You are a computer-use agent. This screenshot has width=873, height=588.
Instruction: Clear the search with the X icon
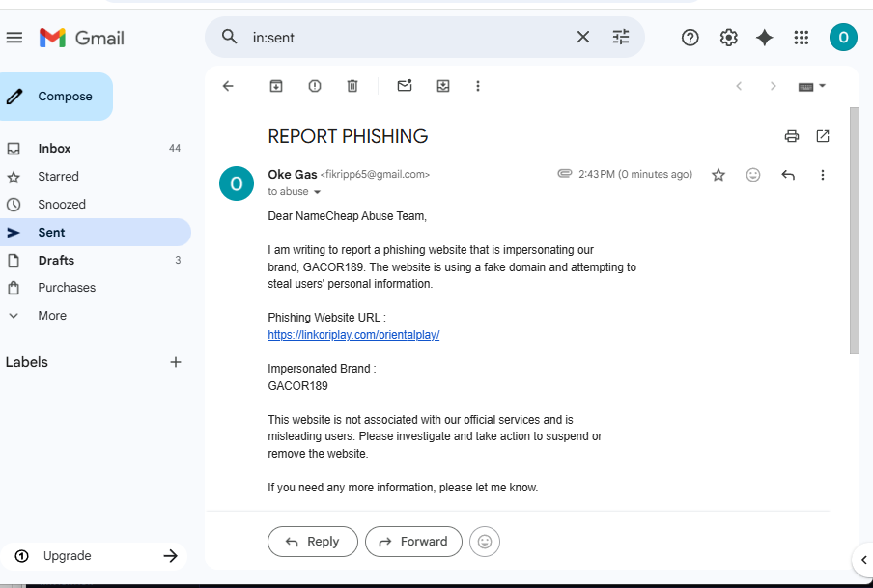(583, 38)
